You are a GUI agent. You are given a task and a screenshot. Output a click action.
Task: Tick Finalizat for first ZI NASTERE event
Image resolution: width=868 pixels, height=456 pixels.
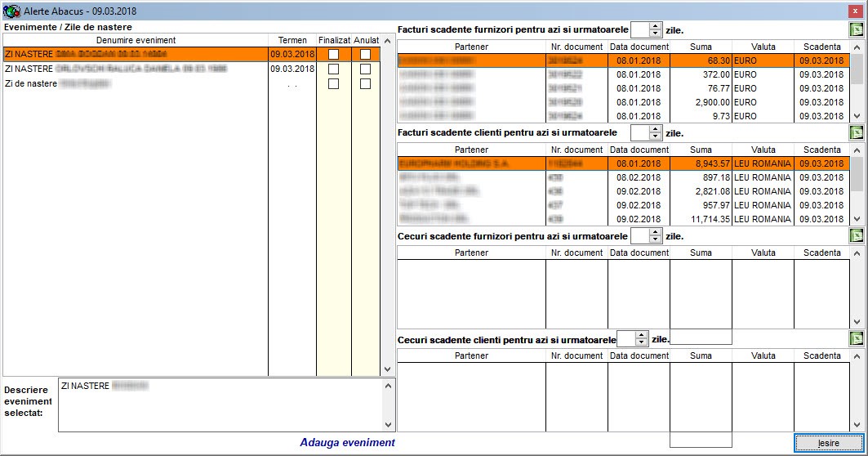(333, 54)
